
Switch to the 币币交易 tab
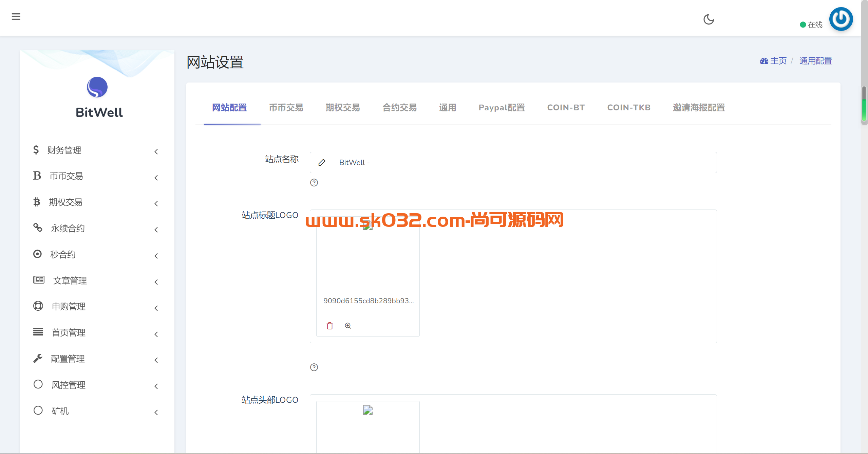(286, 108)
